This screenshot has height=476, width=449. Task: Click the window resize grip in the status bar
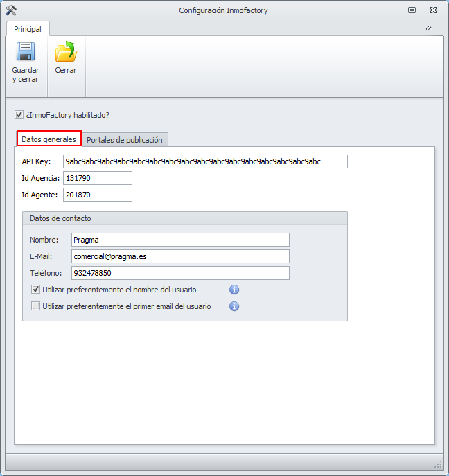pos(438,464)
